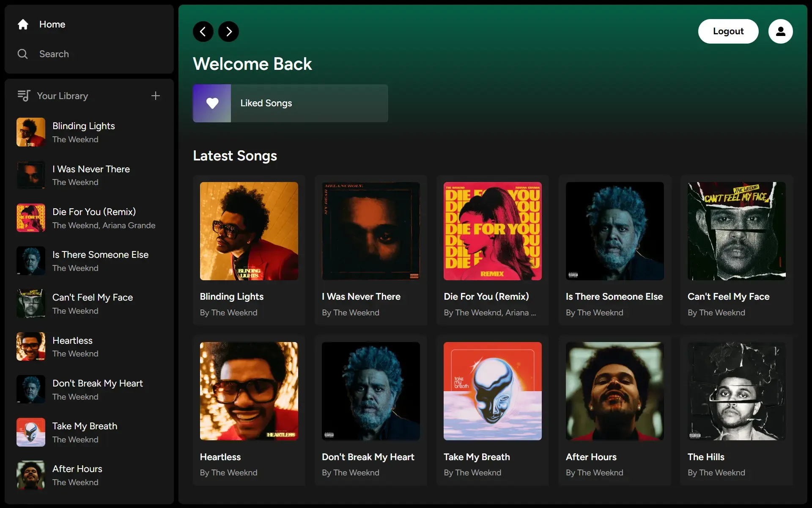
Task: Click the Logout button
Action: click(x=728, y=31)
